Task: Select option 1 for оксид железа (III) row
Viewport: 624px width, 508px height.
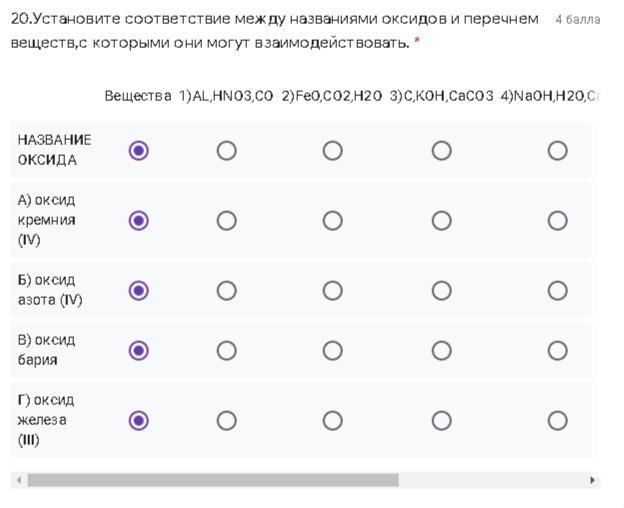Action: click(227, 420)
